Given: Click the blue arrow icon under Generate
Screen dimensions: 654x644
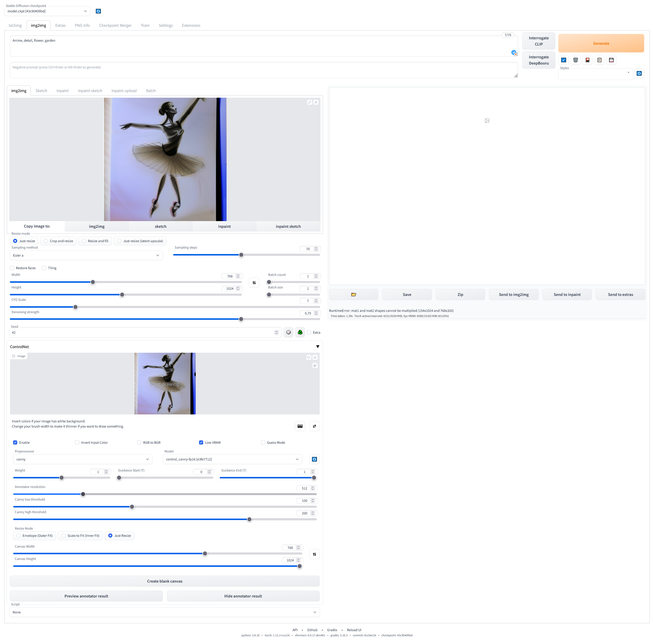Looking at the screenshot, I should 563,60.
